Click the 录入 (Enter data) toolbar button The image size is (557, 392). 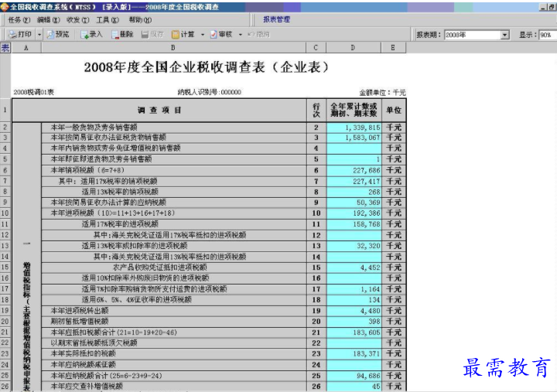[x=91, y=35]
